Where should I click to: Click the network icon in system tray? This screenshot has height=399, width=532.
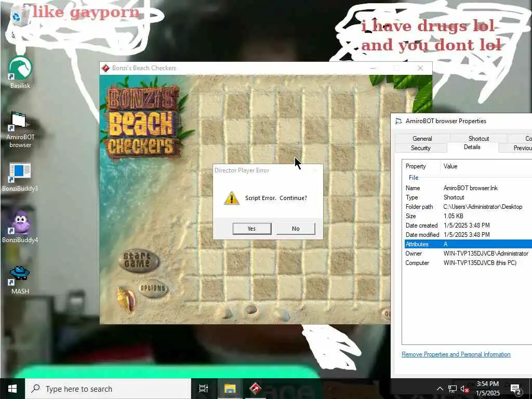pos(453,389)
